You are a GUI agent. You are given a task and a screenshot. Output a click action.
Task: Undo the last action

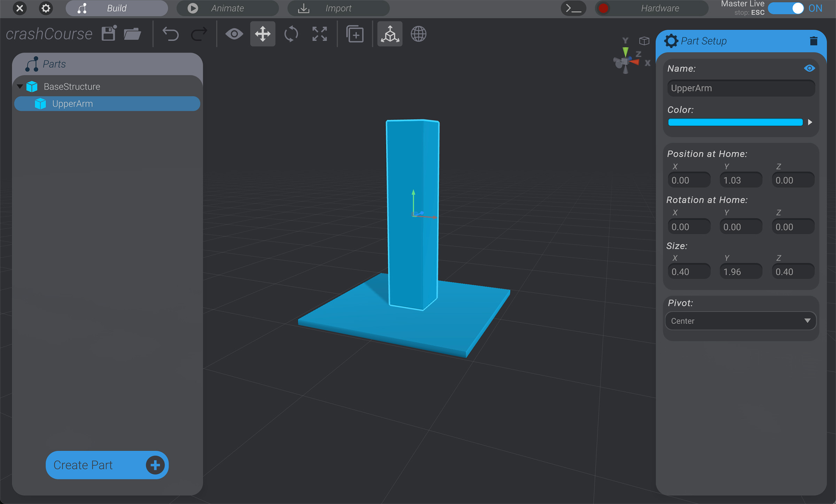[170, 34]
